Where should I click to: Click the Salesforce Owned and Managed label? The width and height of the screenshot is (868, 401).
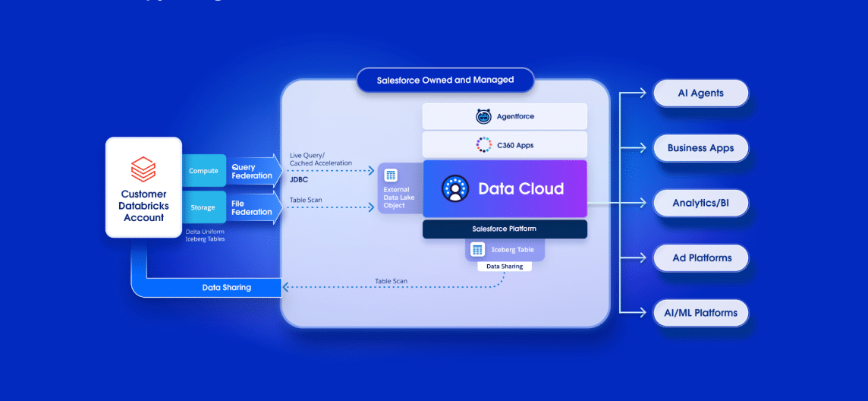coord(445,80)
